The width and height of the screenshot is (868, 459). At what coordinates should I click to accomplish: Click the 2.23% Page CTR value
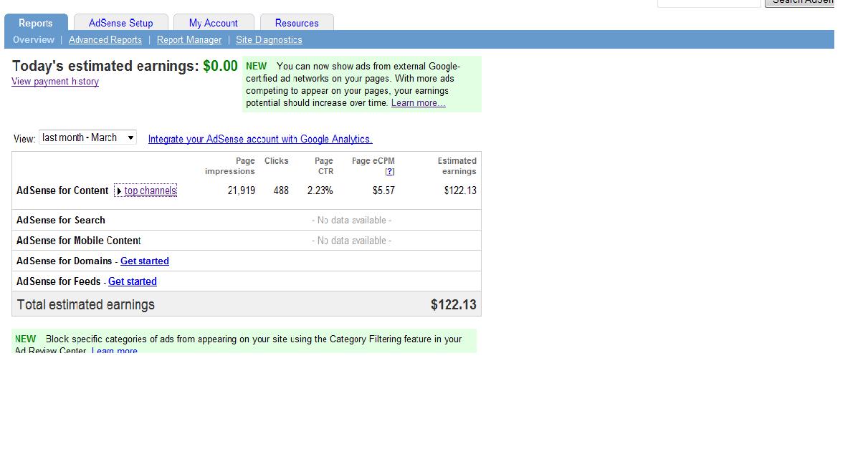point(320,190)
